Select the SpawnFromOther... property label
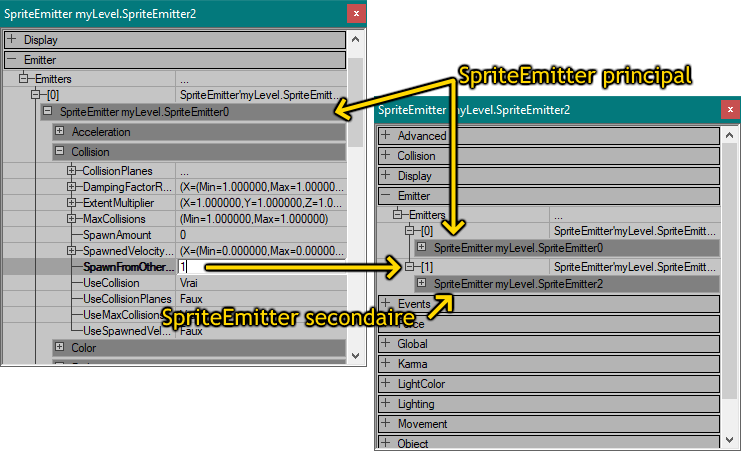 click(129, 267)
